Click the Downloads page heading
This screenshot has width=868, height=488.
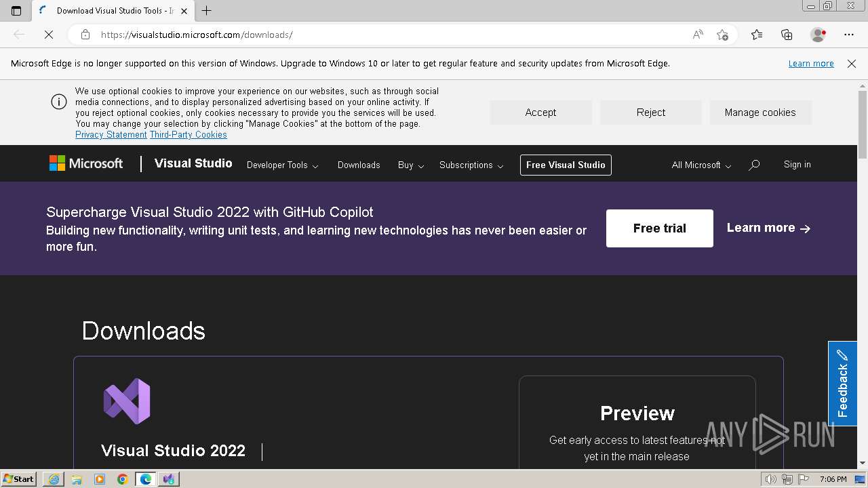tap(143, 331)
